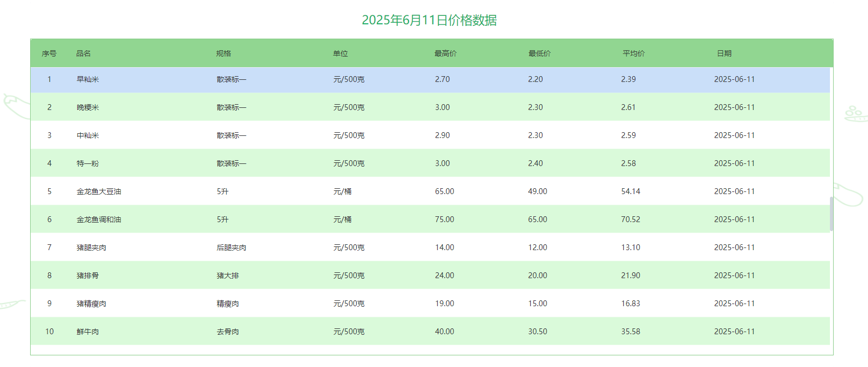
Task: Click row number 10 in 序号 column
Action: (49, 332)
